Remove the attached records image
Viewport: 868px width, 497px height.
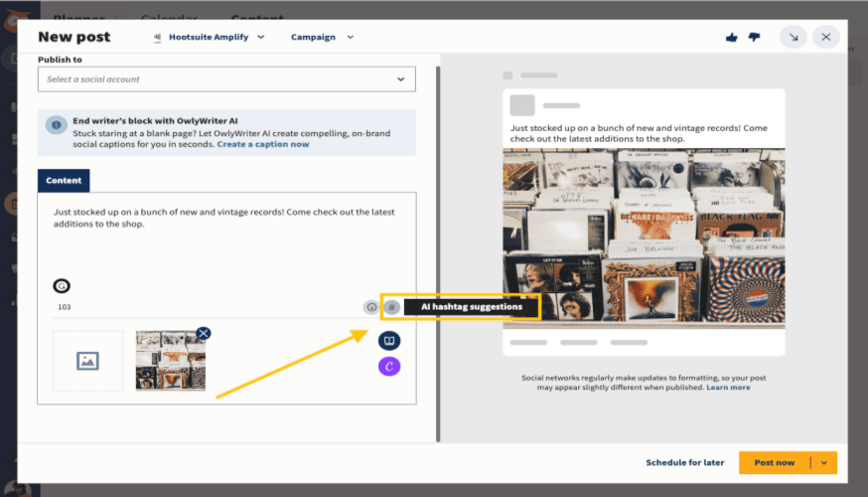click(204, 333)
